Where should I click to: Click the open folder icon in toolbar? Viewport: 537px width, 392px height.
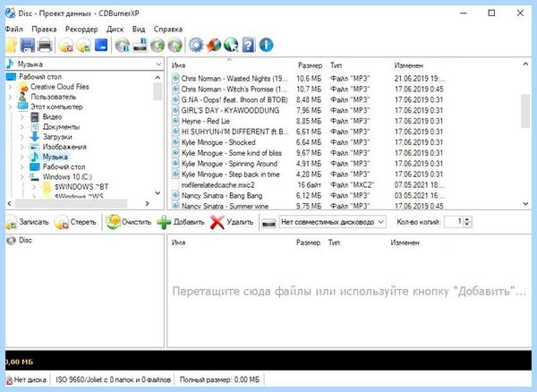click(12, 45)
